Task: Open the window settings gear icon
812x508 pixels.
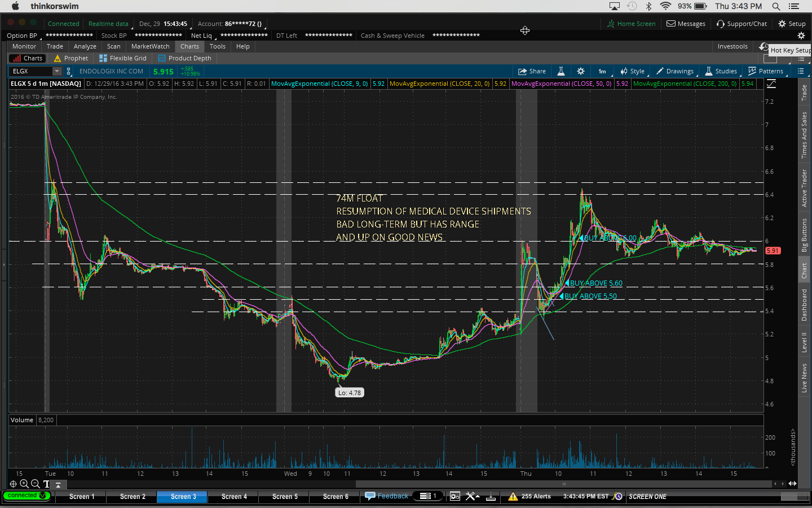Action: [x=454, y=496]
